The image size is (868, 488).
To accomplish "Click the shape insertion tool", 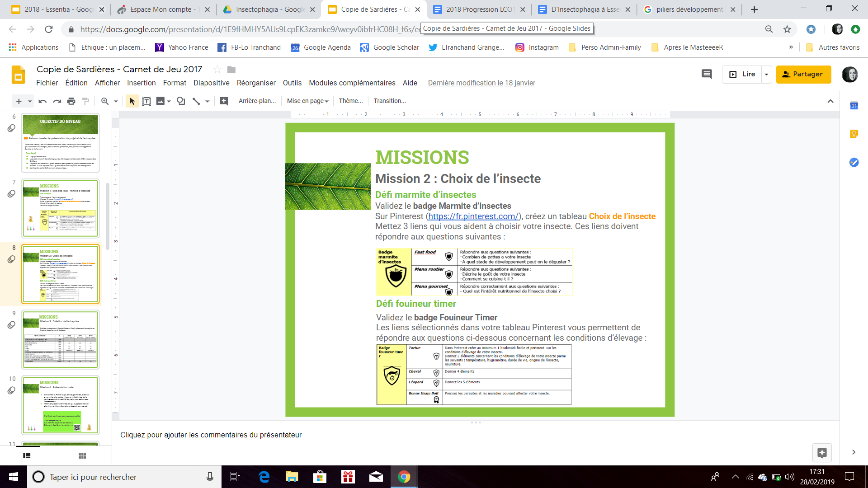I will (181, 101).
